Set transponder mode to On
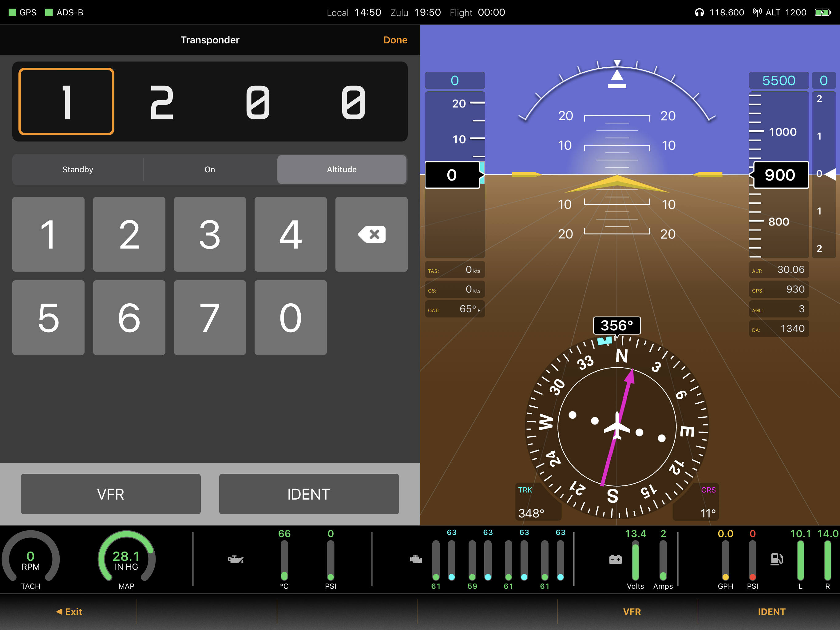 210,169
